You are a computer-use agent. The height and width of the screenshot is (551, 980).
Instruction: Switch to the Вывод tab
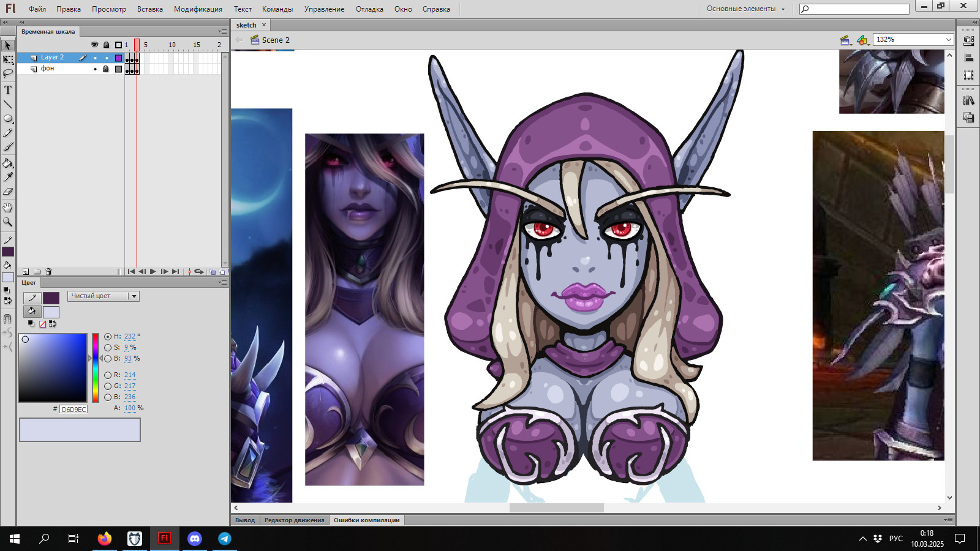tap(245, 520)
